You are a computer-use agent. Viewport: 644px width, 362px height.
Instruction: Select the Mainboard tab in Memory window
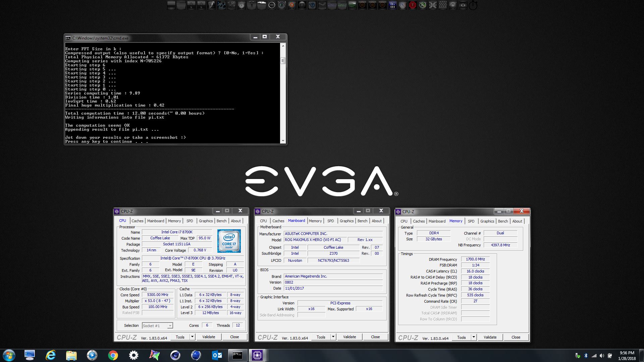437,221
